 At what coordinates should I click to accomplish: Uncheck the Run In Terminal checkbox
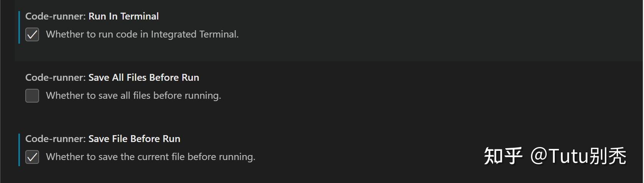point(32,34)
